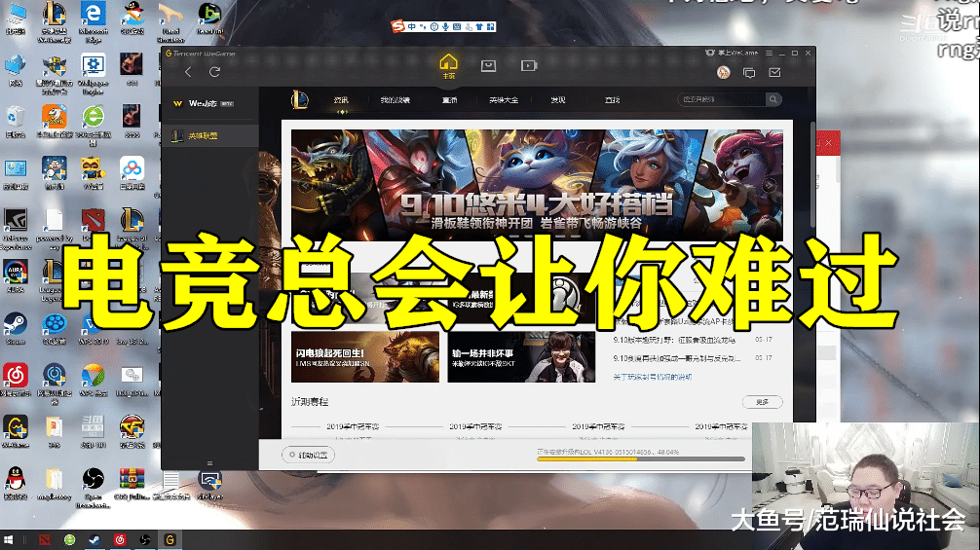Show previous banner slide
This screenshot has width=980, height=550.
click(304, 185)
